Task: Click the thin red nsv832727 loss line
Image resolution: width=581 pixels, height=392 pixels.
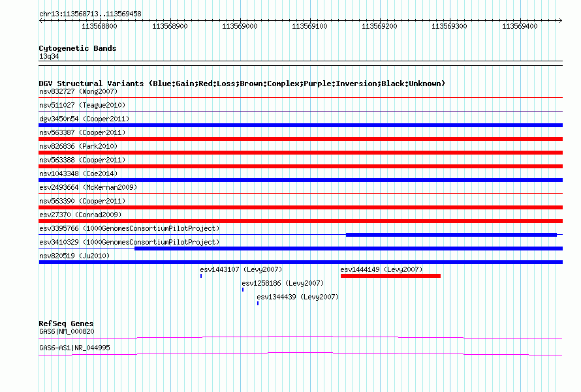Action: click(x=300, y=98)
